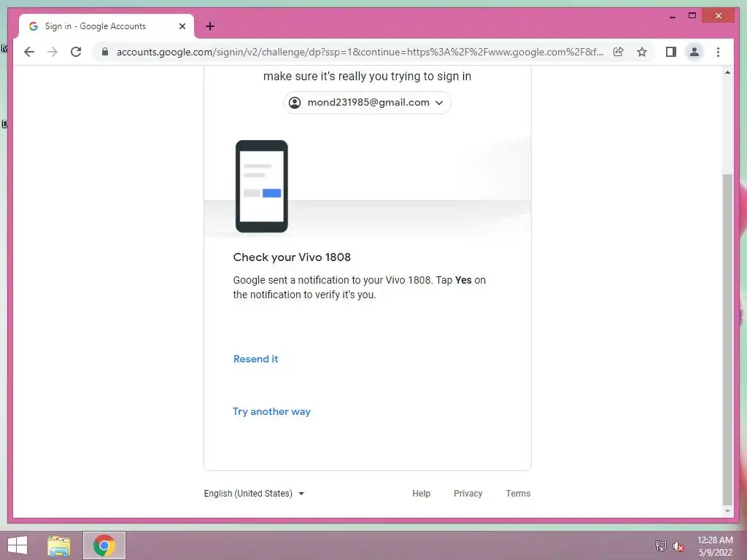Close the Sign in - Google Accounts tab

(x=182, y=26)
